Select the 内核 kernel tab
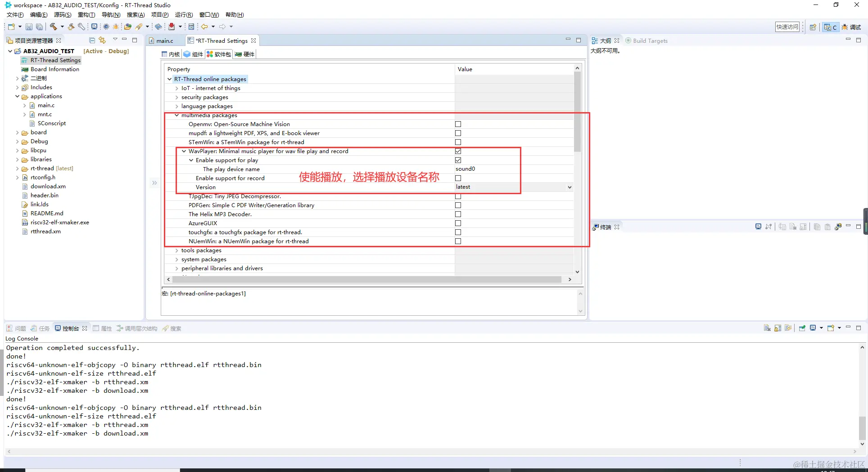 171,54
